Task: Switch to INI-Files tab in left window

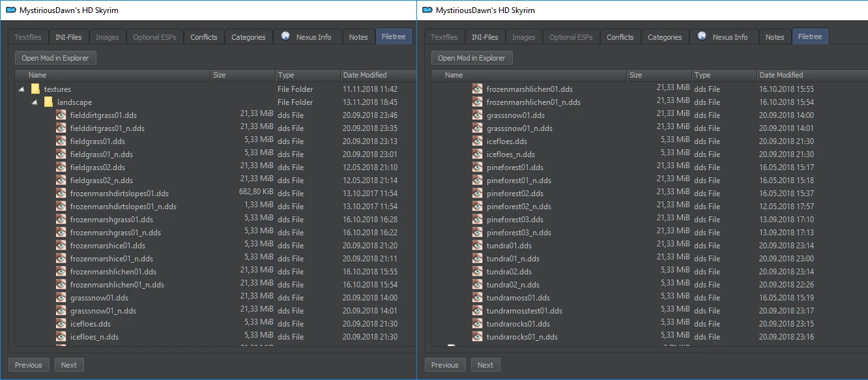Action: click(x=68, y=37)
